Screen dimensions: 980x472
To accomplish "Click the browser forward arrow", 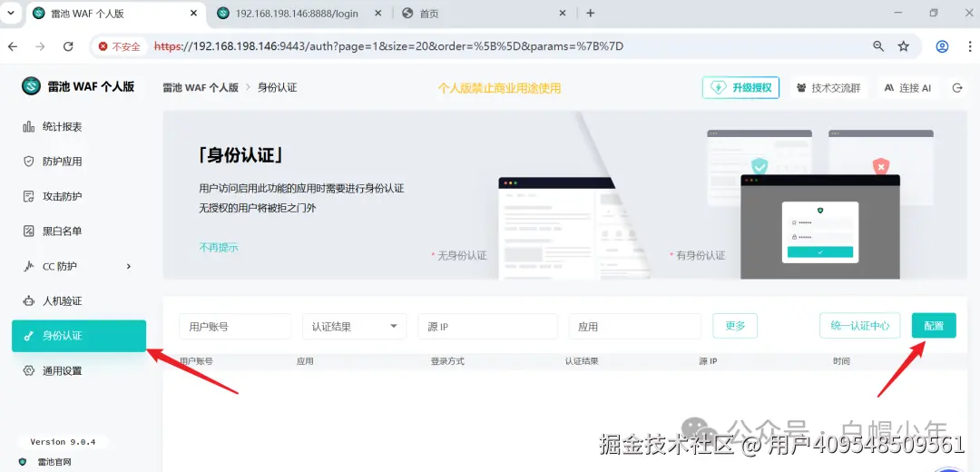I will coord(41,46).
